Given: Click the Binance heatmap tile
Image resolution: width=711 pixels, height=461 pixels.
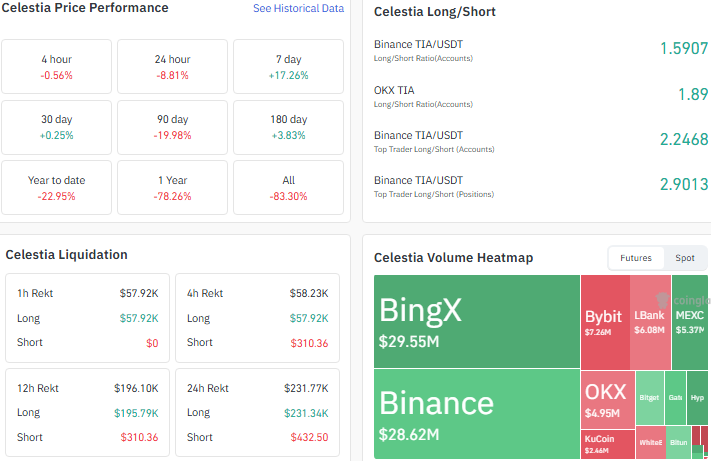Looking at the screenshot, I should coord(477,414).
